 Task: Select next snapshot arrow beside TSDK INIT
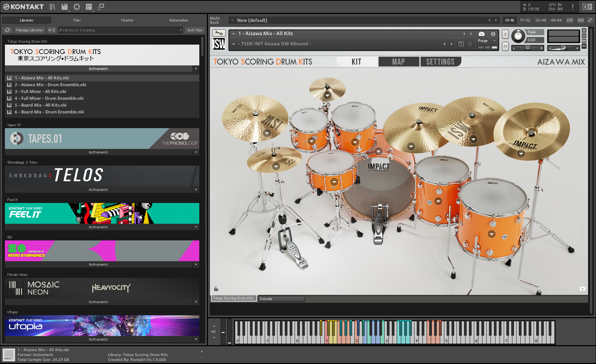[451, 44]
